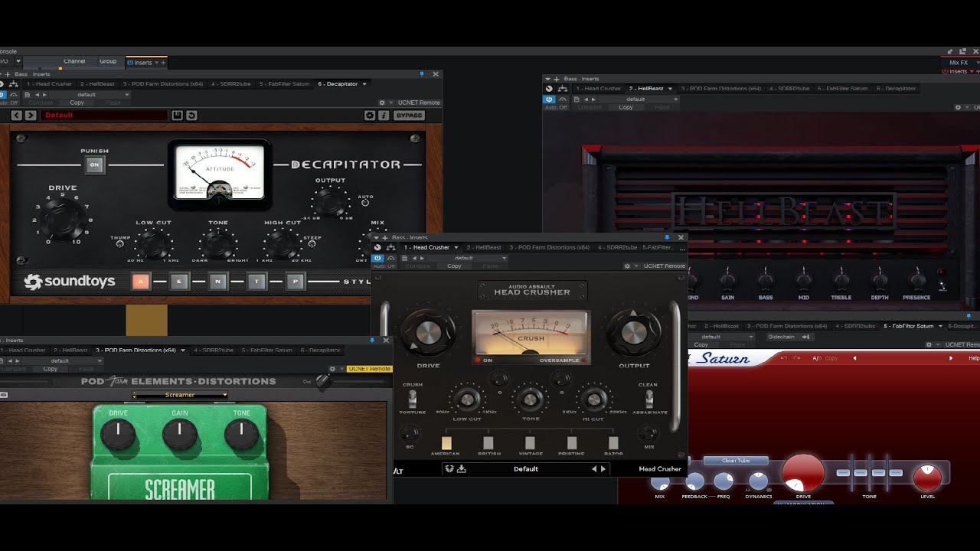Open '6 - Decapitator' tab dropdown arrow
This screenshot has height=551, width=980.
(364, 84)
